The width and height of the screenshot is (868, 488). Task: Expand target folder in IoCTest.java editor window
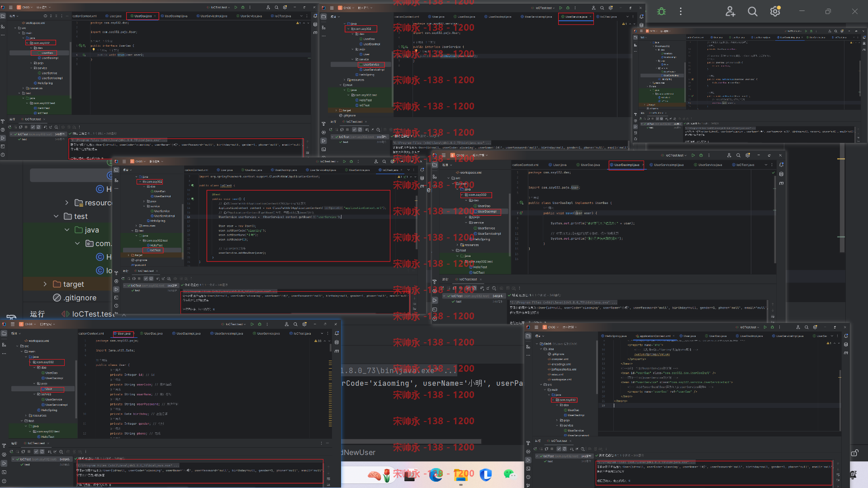[x=128, y=255]
